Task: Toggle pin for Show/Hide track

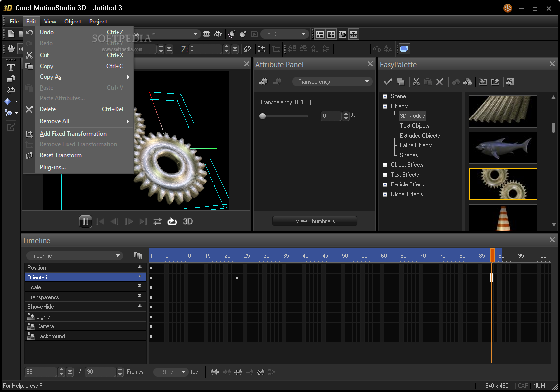Action: click(140, 307)
